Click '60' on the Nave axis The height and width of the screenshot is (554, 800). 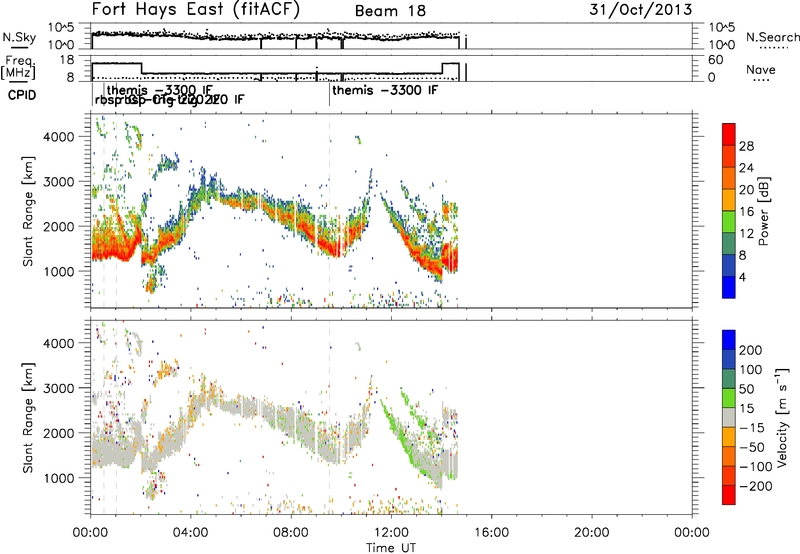click(715, 60)
